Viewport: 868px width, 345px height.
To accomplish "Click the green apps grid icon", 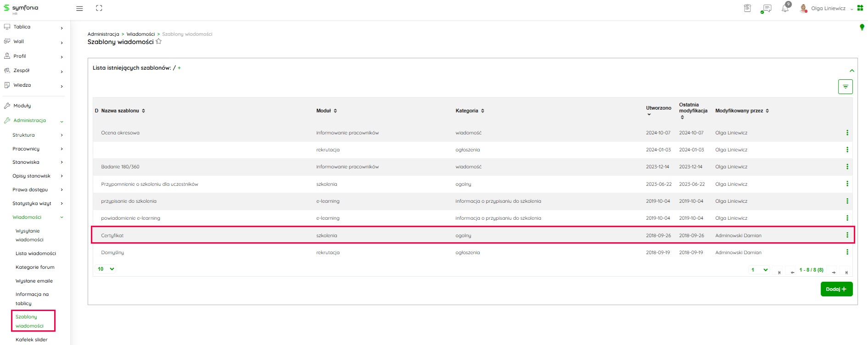I will coord(860,8).
